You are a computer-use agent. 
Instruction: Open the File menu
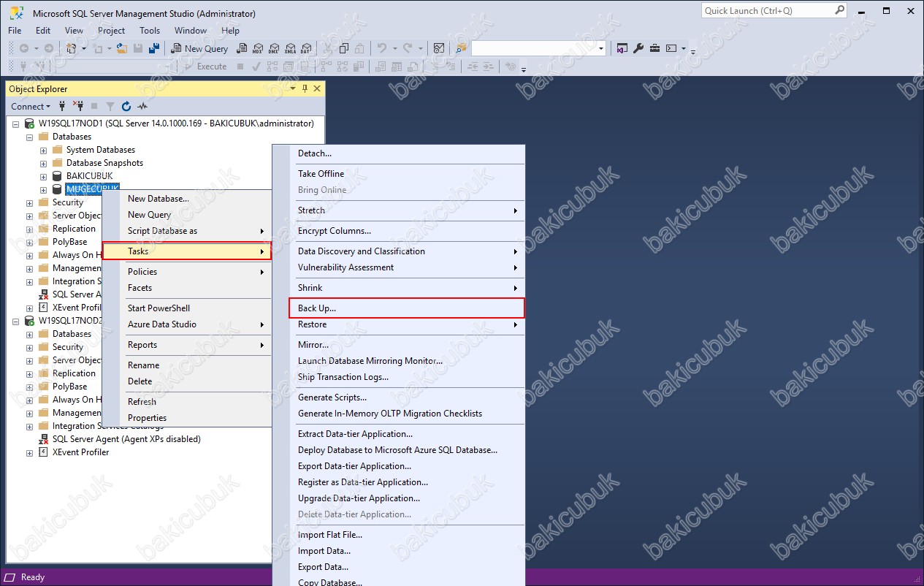(x=15, y=31)
